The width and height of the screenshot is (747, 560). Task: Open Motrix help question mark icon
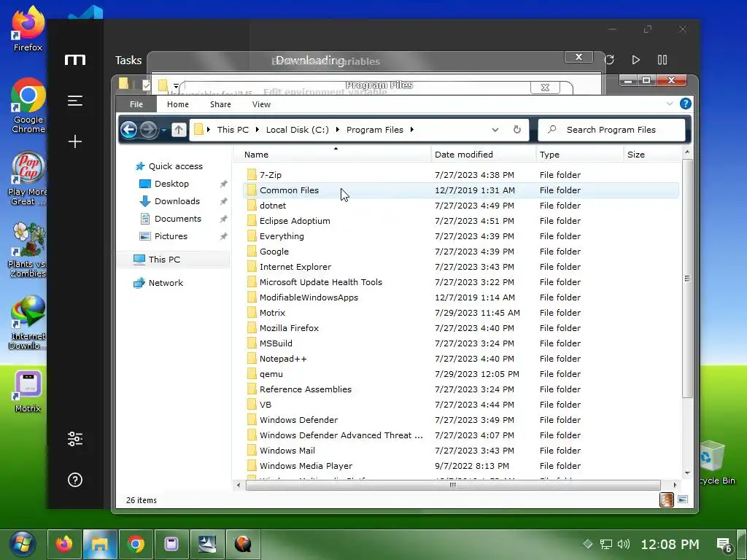coord(75,480)
